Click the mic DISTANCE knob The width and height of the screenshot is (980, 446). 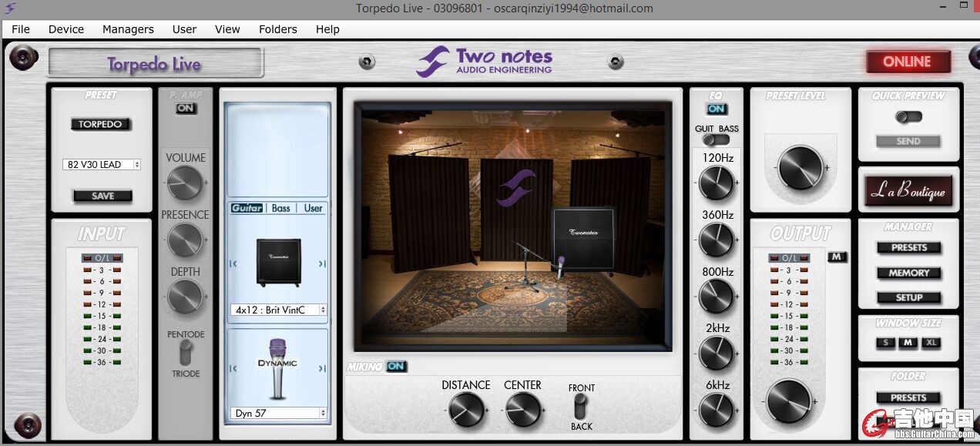466,410
